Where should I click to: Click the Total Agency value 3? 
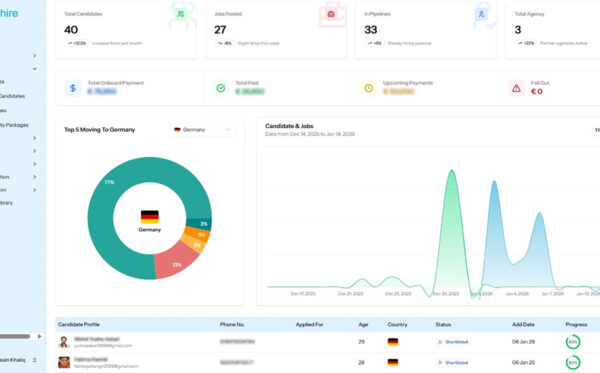pos(518,30)
